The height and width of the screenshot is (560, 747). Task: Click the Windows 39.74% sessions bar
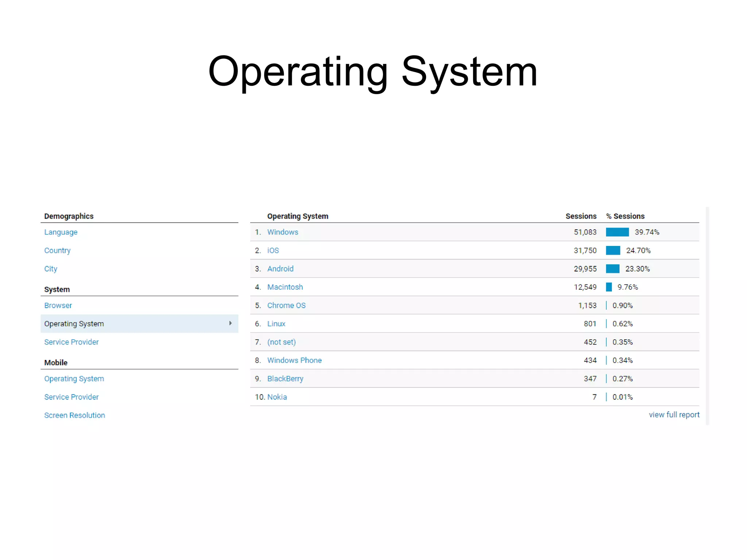(x=617, y=232)
